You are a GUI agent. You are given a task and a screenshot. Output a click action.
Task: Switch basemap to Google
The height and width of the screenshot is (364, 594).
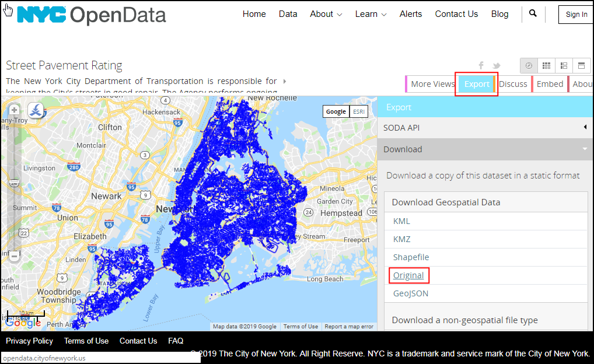pos(336,111)
